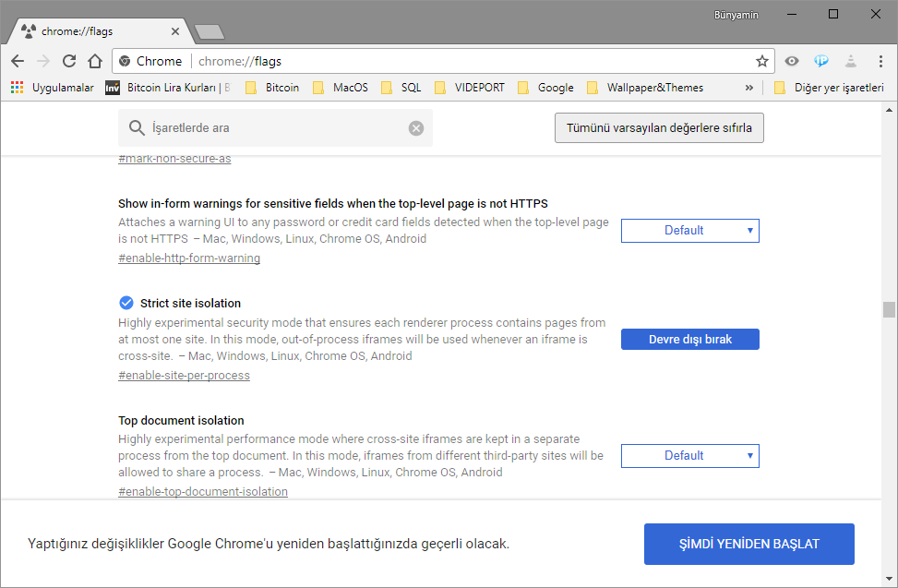
Task: Disable Strict site isolation via Devre dışı bırak
Action: [x=689, y=339]
